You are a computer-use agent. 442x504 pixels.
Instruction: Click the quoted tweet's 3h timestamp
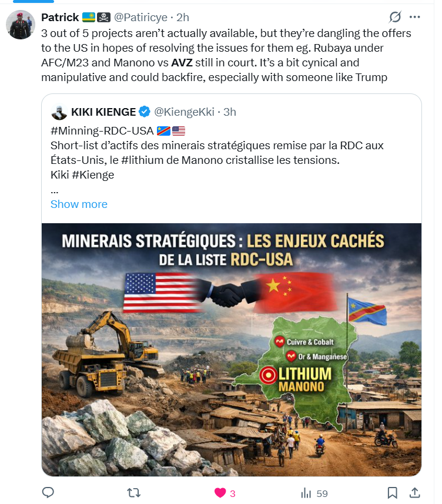(x=230, y=112)
